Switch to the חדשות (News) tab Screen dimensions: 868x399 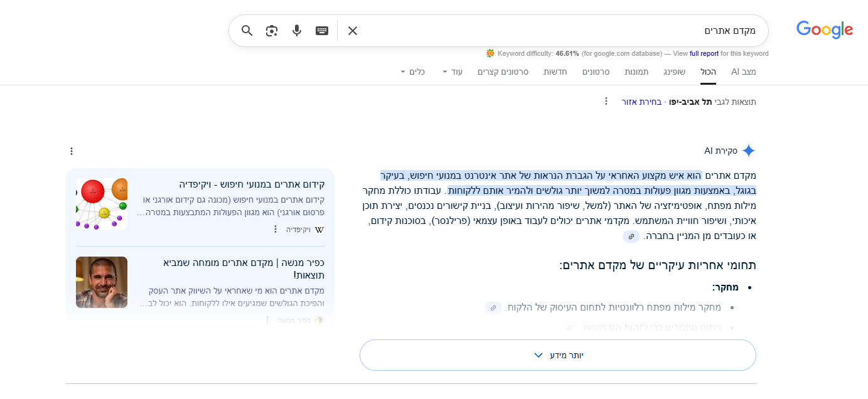(555, 72)
